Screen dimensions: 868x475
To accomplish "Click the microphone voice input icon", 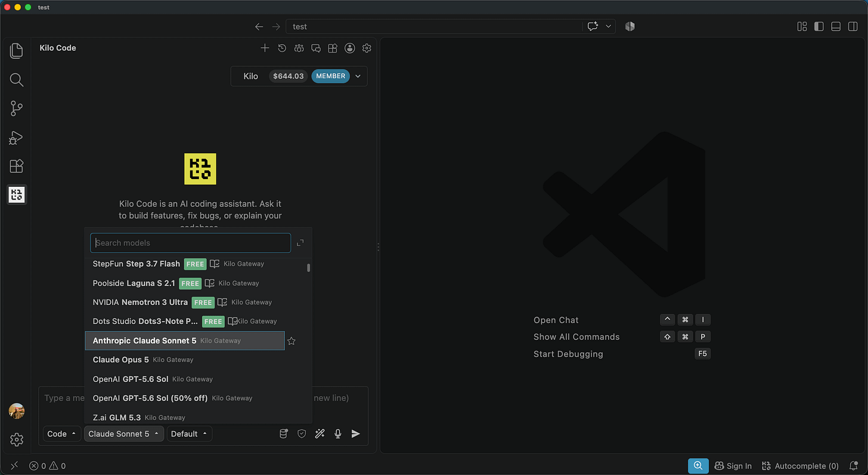I will pyautogui.click(x=338, y=434).
